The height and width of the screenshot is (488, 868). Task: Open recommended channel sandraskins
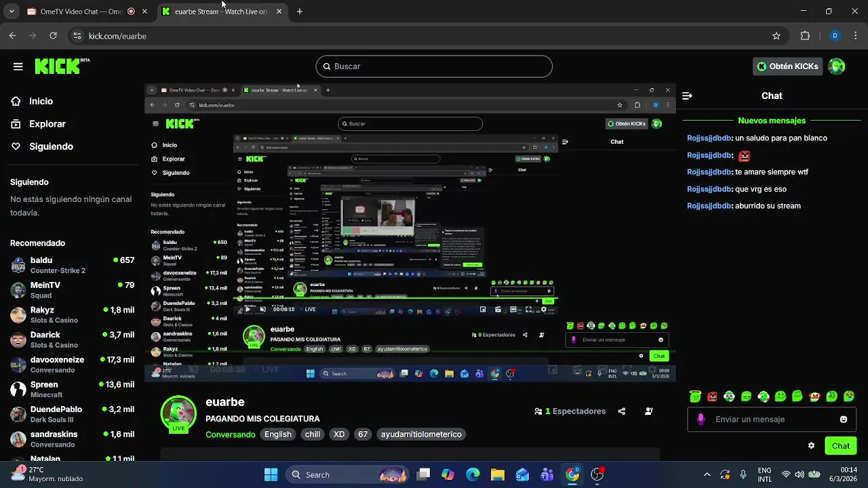pyautogui.click(x=72, y=439)
